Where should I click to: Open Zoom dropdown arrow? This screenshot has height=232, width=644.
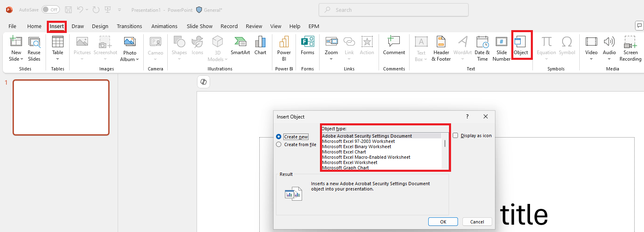click(x=331, y=59)
